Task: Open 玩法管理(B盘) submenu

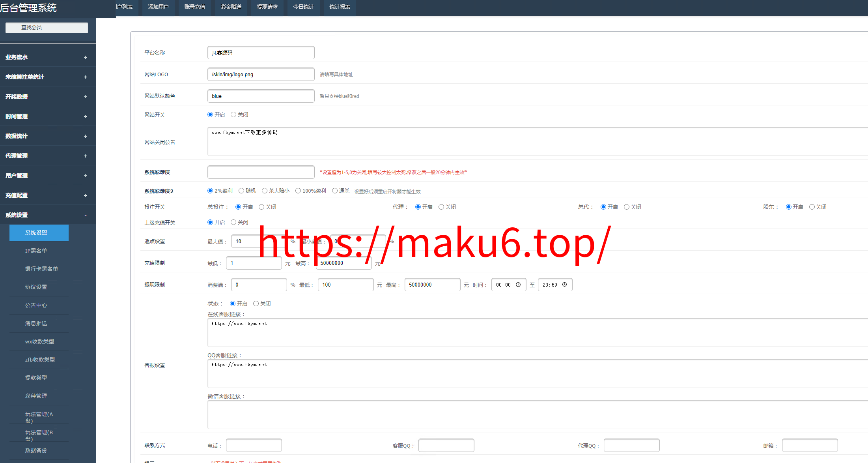Action: pyautogui.click(x=39, y=435)
